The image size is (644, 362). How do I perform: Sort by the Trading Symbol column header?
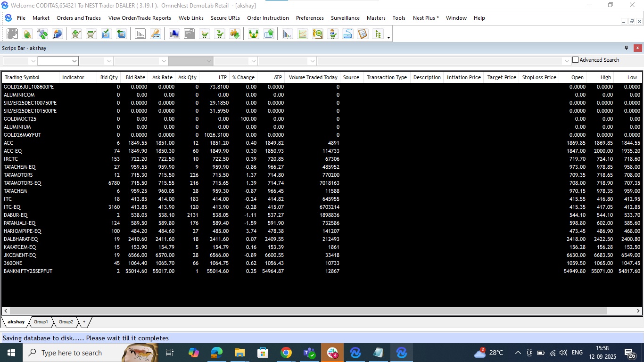pos(31,77)
